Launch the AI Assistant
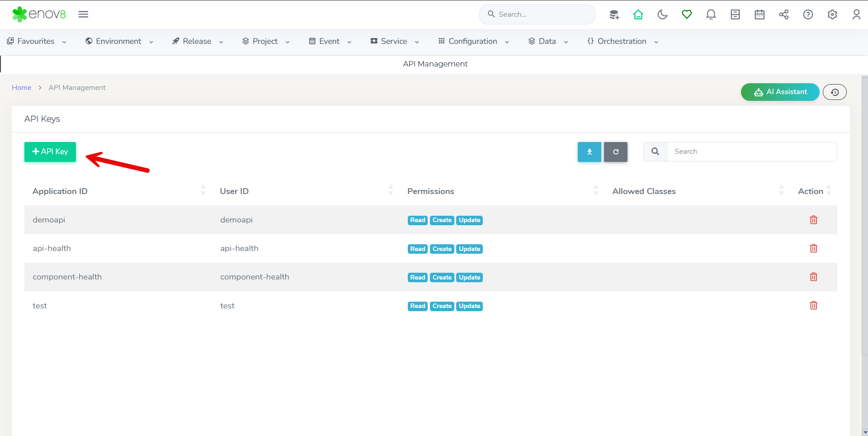The image size is (868, 436). [x=780, y=92]
